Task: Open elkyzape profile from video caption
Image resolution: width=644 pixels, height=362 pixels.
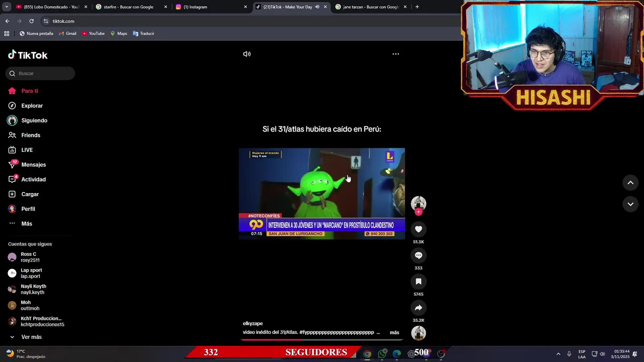Action: [253, 323]
